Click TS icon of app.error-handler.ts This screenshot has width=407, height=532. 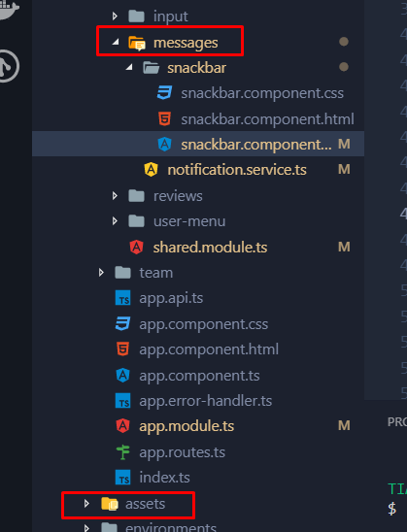click(123, 401)
